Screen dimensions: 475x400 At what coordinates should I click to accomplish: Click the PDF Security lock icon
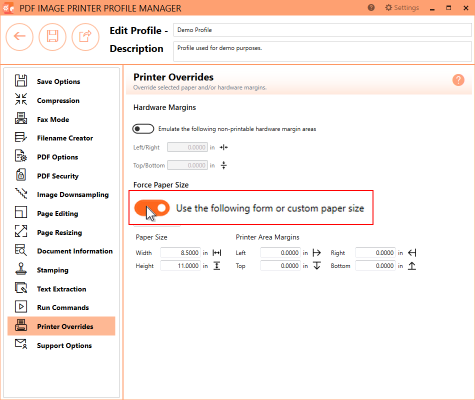(x=21, y=175)
